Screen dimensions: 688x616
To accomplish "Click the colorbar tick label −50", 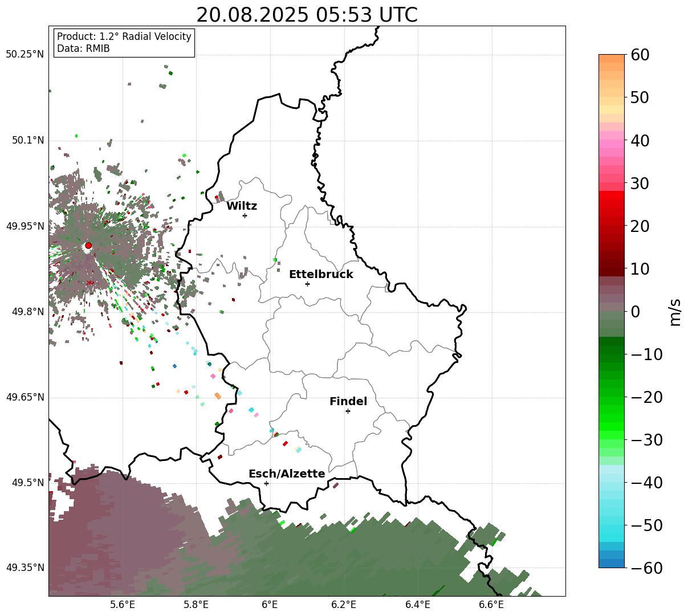I will pyautogui.click(x=646, y=525).
